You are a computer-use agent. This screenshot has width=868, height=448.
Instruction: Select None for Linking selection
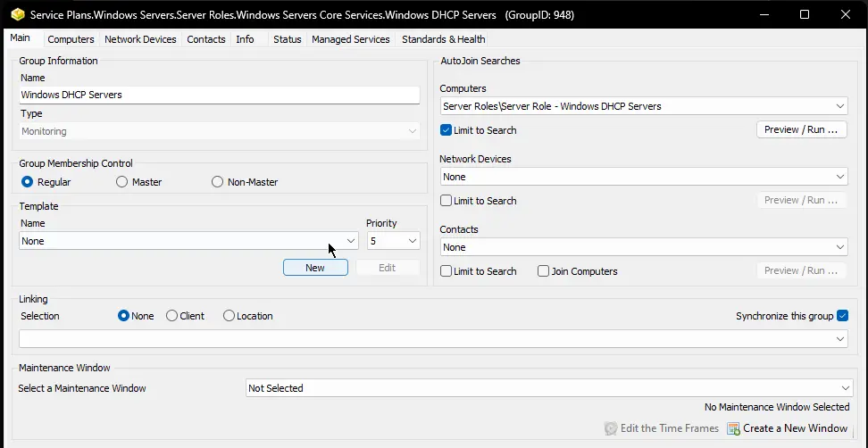point(123,316)
